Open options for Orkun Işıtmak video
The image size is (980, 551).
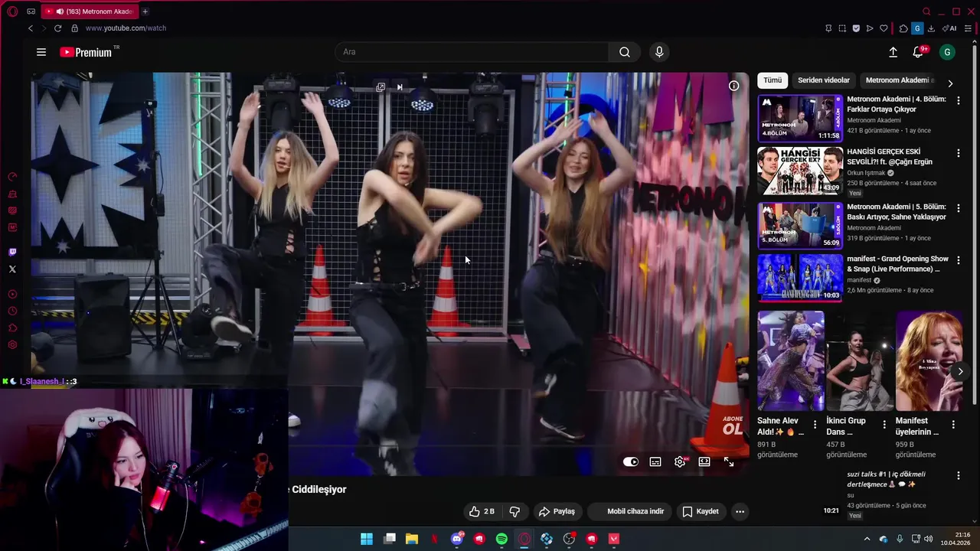tap(958, 153)
